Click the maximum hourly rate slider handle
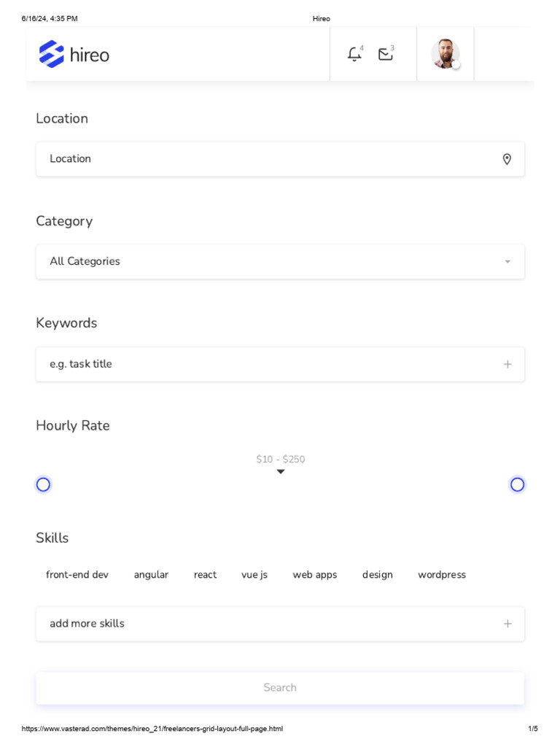Screen dimensions: 560x747 [517, 484]
